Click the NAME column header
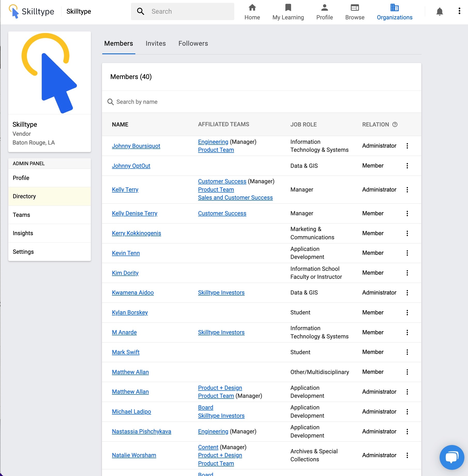This screenshot has height=476, width=468. click(x=120, y=124)
